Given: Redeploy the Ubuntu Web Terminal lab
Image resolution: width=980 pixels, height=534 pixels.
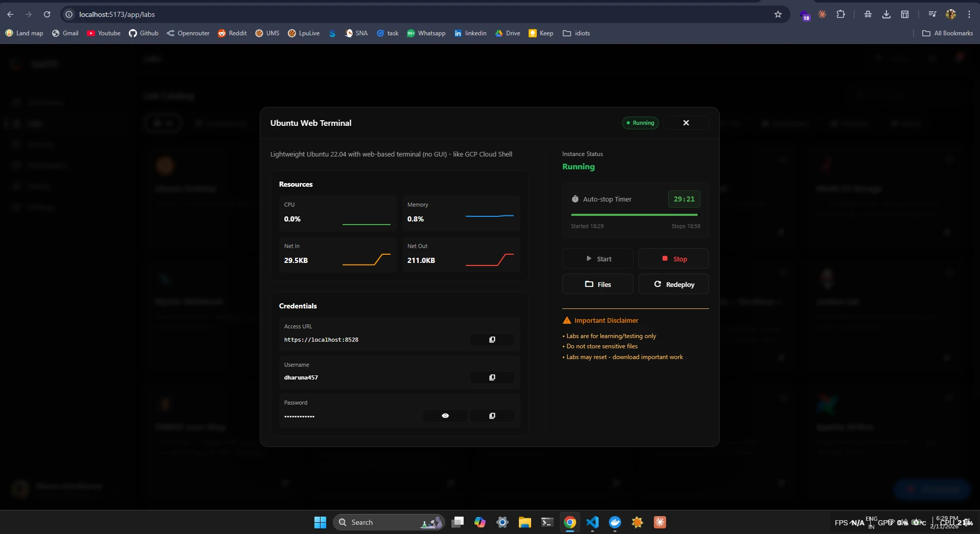Looking at the screenshot, I should coord(673,284).
